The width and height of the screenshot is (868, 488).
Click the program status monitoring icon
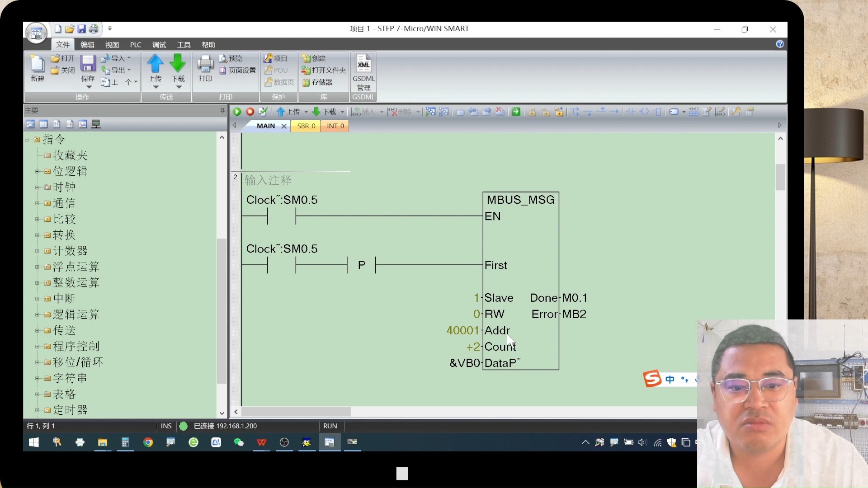pos(430,112)
